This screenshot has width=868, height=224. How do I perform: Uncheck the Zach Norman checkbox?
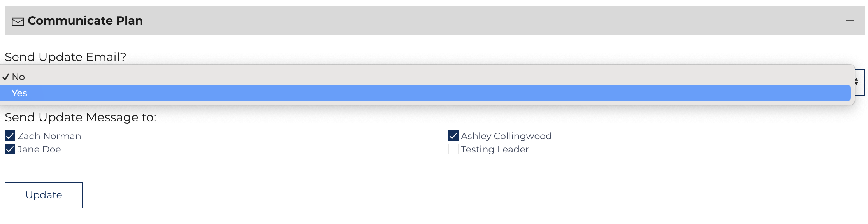point(10,136)
